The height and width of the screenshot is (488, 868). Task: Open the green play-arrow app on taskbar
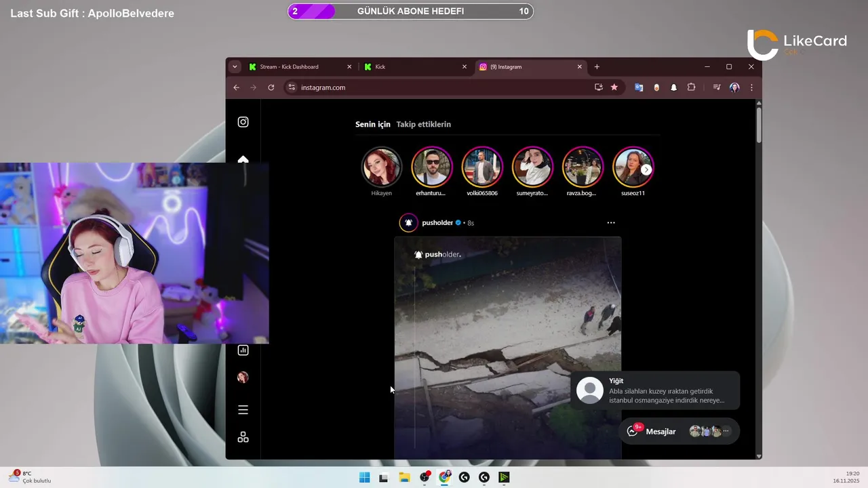504,477
